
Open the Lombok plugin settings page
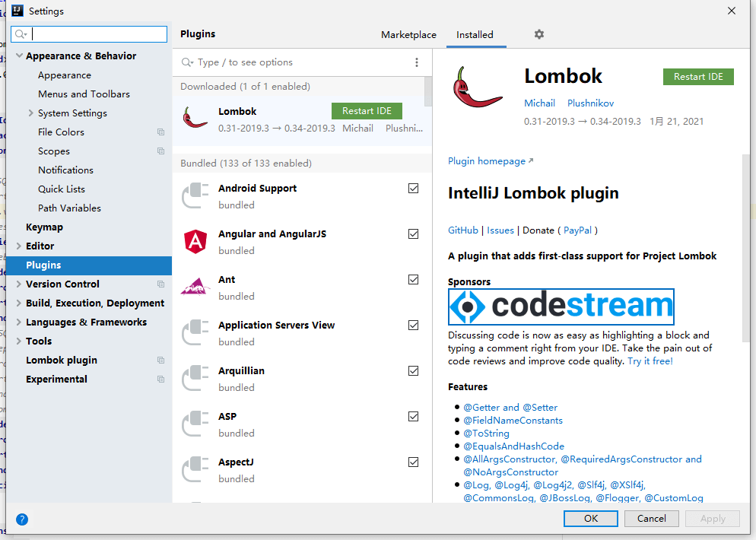coord(62,361)
